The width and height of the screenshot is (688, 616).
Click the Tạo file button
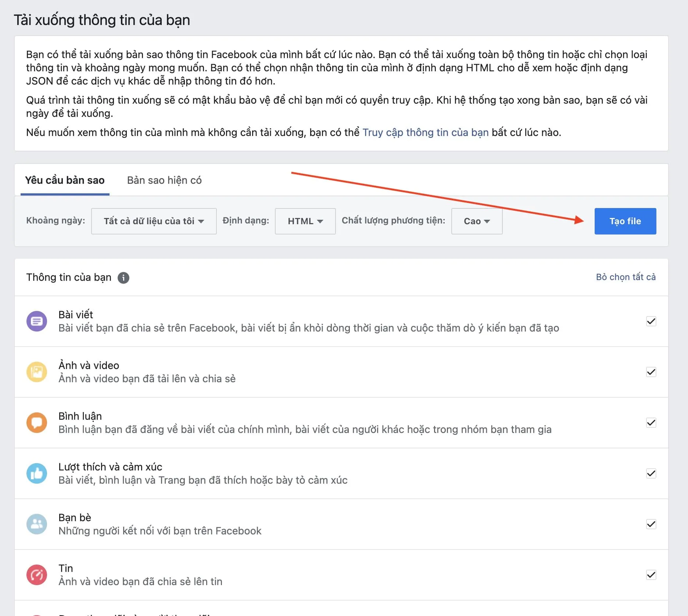tap(625, 221)
